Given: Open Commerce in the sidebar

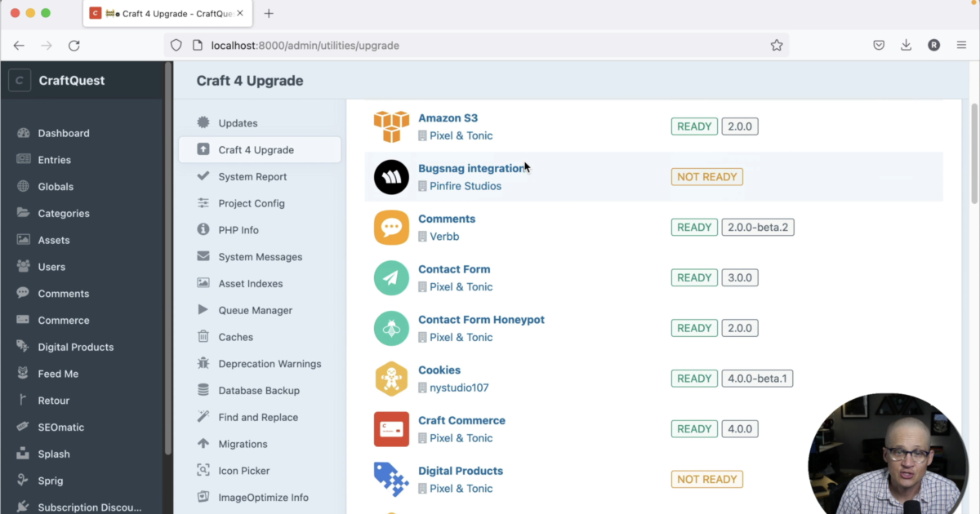Looking at the screenshot, I should (x=64, y=320).
